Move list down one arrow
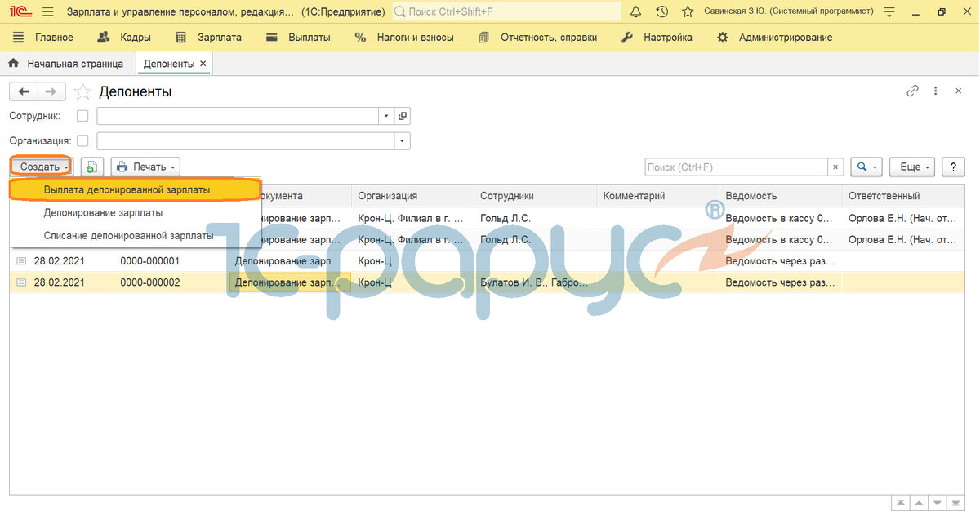The width and height of the screenshot is (980, 520). (x=938, y=504)
